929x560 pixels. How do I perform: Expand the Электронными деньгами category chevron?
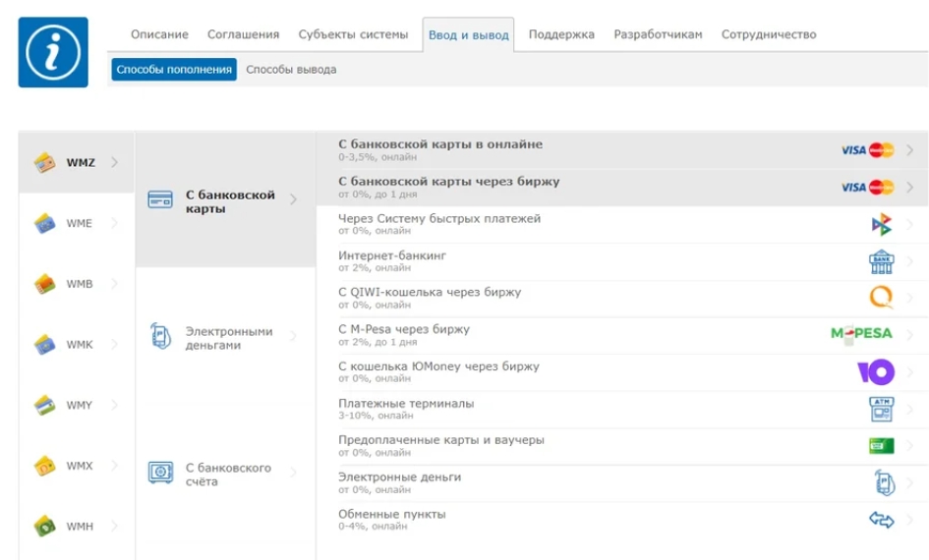click(293, 336)
